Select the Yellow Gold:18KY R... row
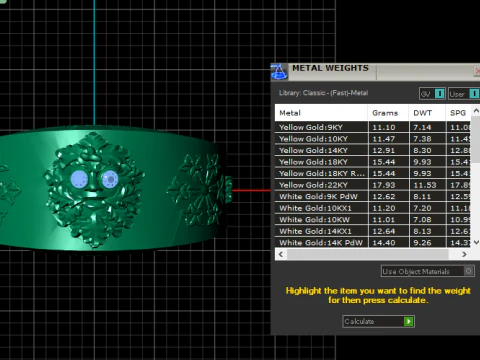 373,173
